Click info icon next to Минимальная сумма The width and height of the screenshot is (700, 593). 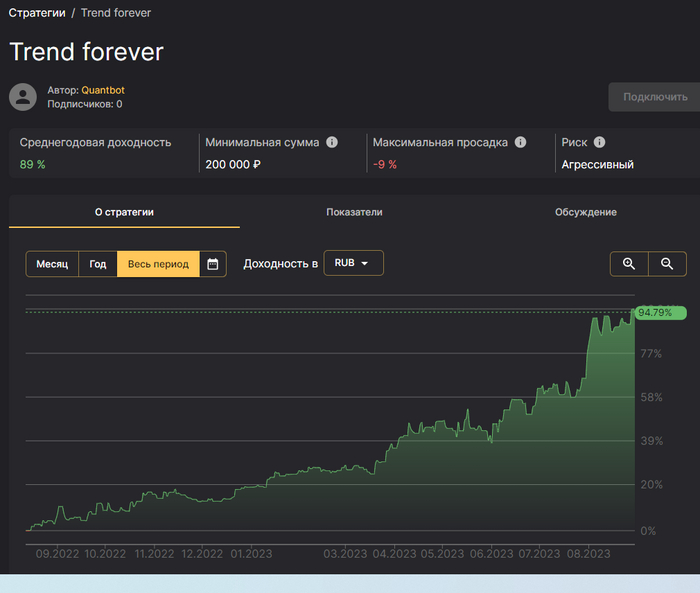[332, 143]
